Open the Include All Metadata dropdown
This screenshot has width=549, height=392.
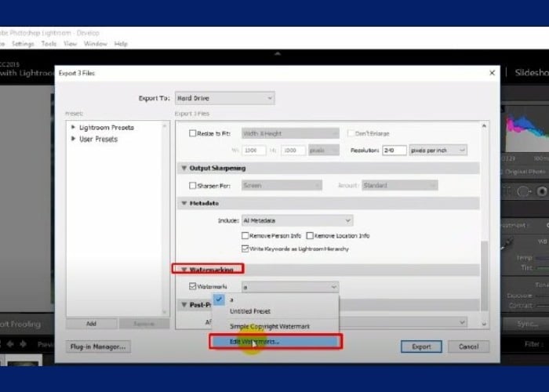click(x=297, y=220)
